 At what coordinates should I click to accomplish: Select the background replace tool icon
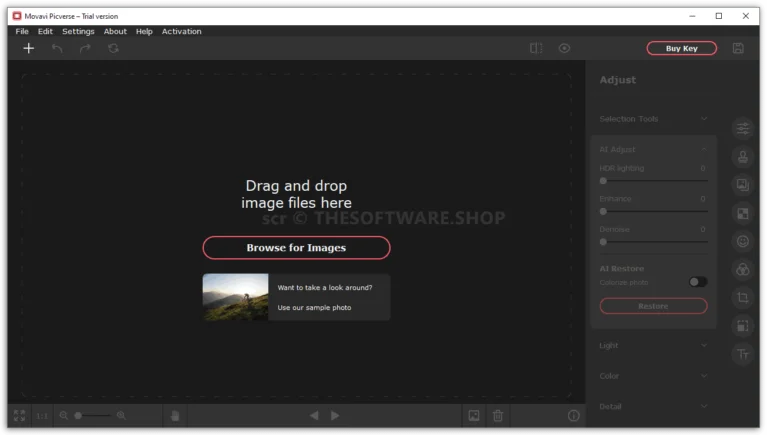pos(743,185)
